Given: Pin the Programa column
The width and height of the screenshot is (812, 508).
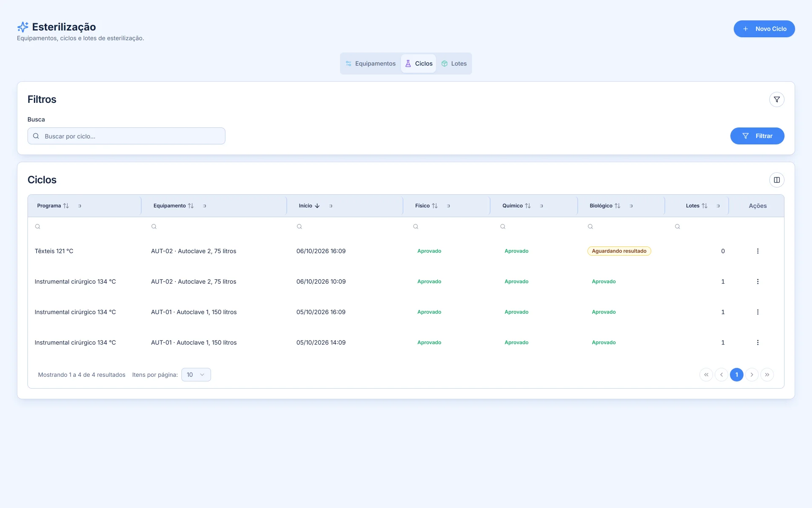Looking at the screenshot, I should (x=80, y=206).
